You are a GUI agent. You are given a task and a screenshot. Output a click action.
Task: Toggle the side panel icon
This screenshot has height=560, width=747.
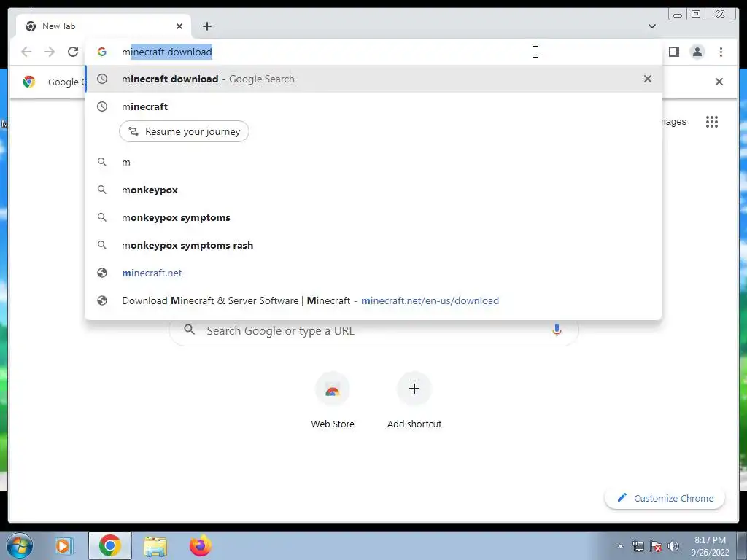(673, 52)
